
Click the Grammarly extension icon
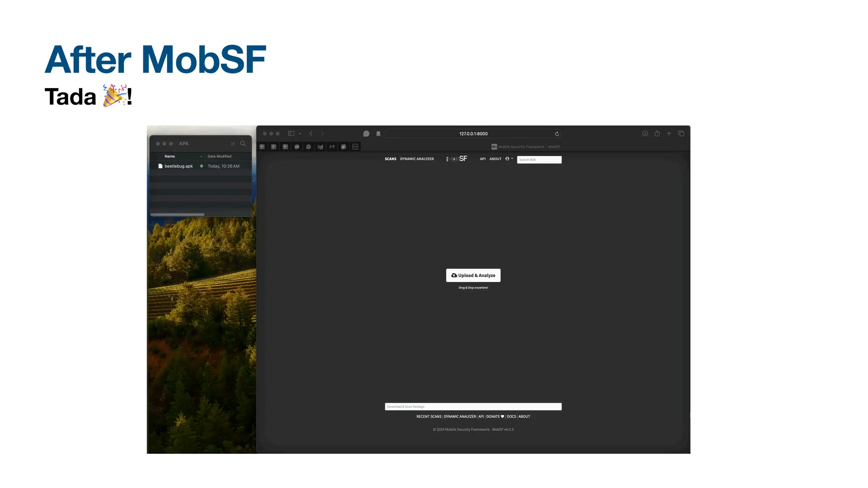click(366, 133)
